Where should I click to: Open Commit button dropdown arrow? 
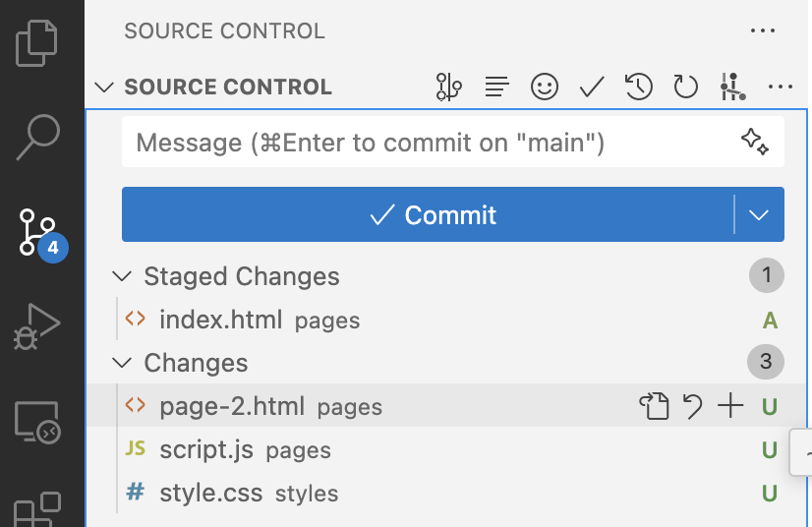coord(759,214)
